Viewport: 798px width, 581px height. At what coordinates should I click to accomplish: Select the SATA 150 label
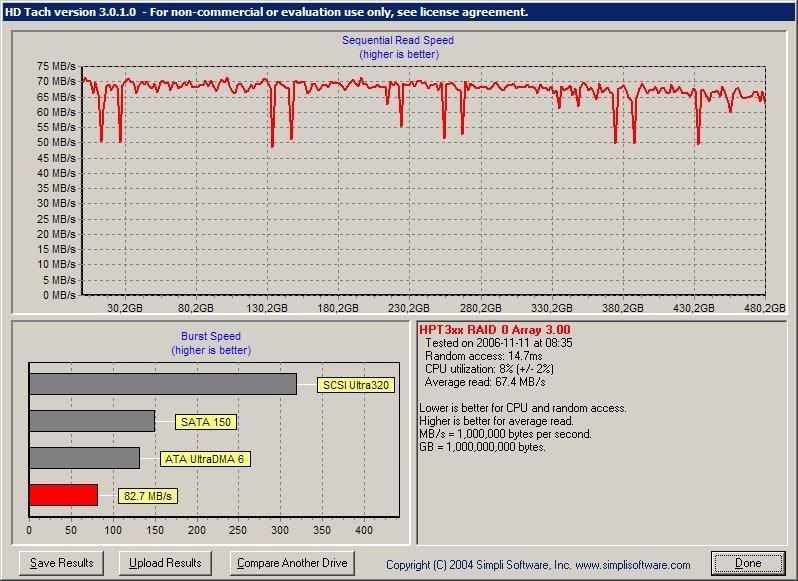[x=206, y=422]
